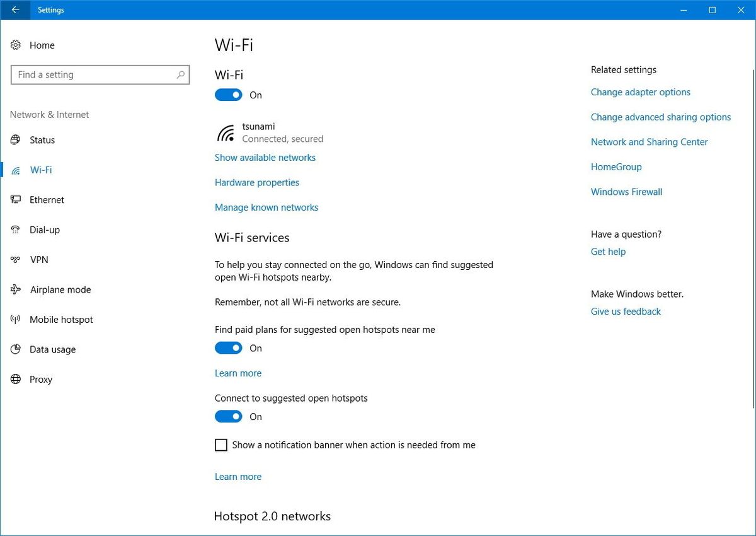
Task: Select the Ethernet port icon
Action: tap(15, 200)
